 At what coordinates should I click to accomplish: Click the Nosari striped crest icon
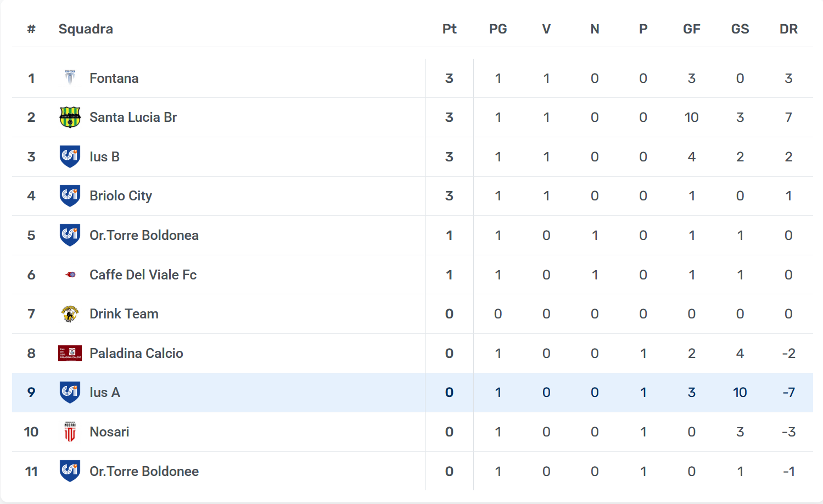click(x=70, y=432)
